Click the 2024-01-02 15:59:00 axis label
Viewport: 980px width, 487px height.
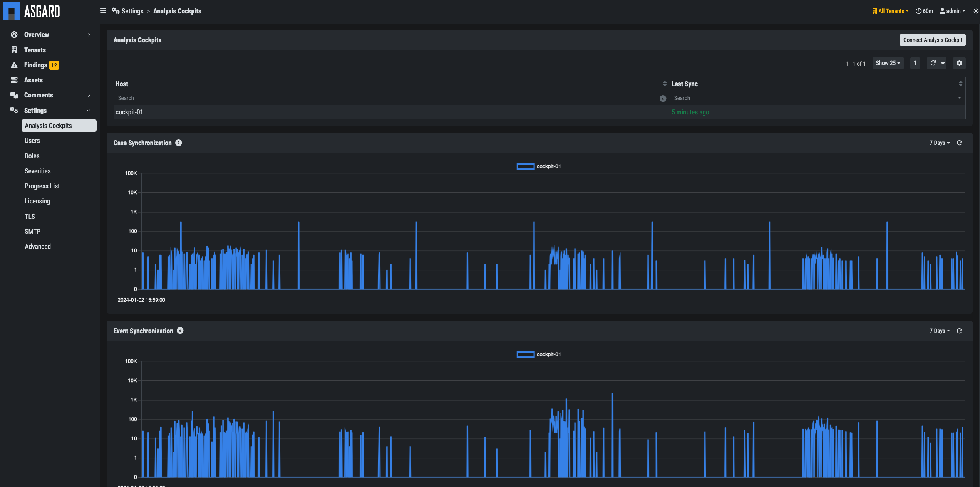[x=141, y=300]
